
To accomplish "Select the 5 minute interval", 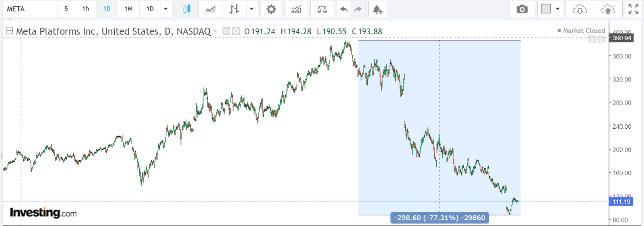I will (66, 9).
